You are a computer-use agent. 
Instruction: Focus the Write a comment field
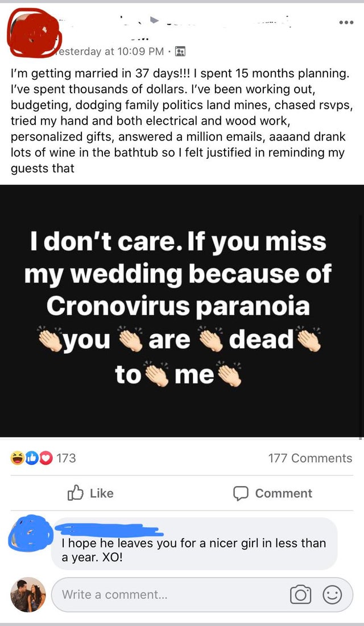click(171, 595)
